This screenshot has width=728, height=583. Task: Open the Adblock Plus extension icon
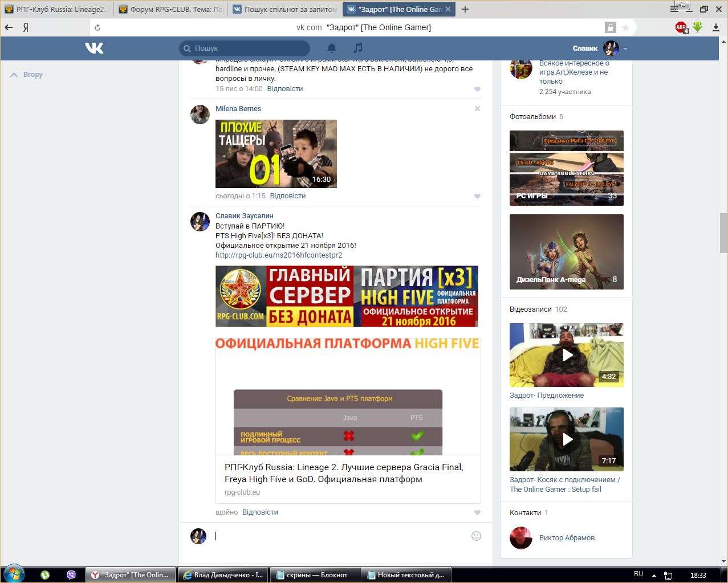point(681,27)
